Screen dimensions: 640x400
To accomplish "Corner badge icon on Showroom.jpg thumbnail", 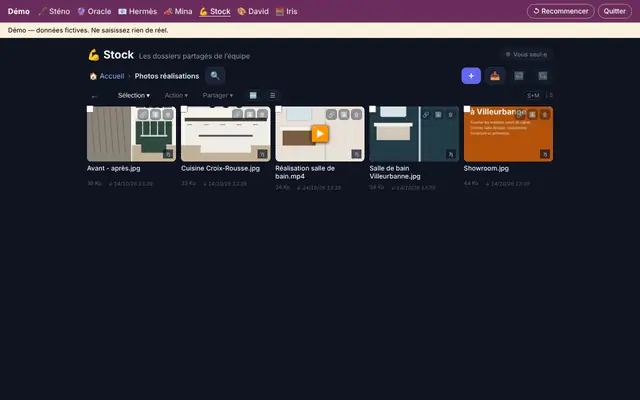I will click(545, 154).
